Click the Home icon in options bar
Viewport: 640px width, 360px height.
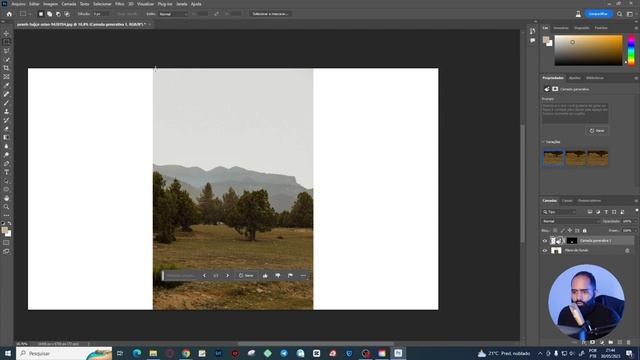pyautogui.click(x=9, y=14)
